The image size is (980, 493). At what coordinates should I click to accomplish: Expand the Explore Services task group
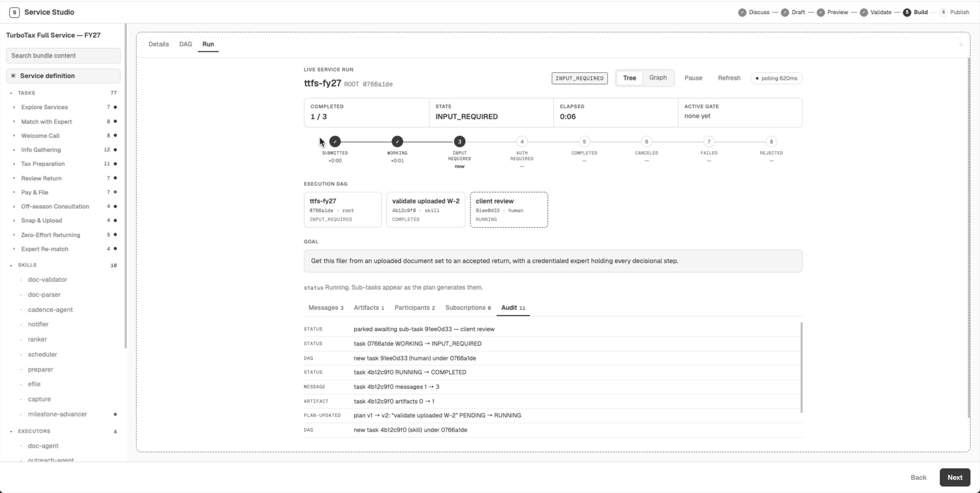14,107
